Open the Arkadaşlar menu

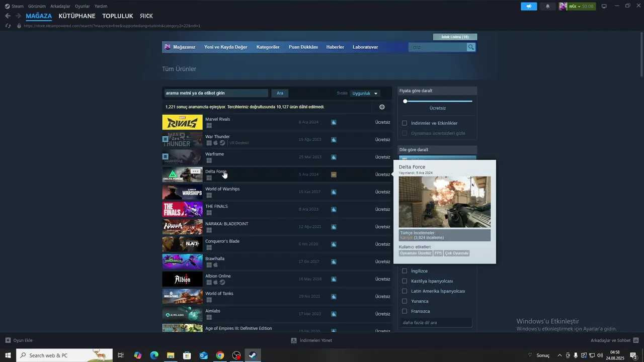pos(60,6)
